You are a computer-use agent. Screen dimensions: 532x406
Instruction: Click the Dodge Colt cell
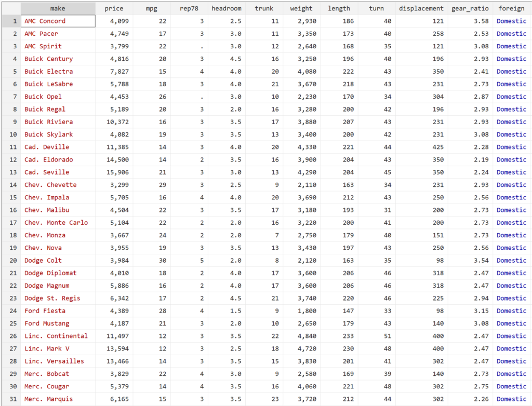coord(58,261)
